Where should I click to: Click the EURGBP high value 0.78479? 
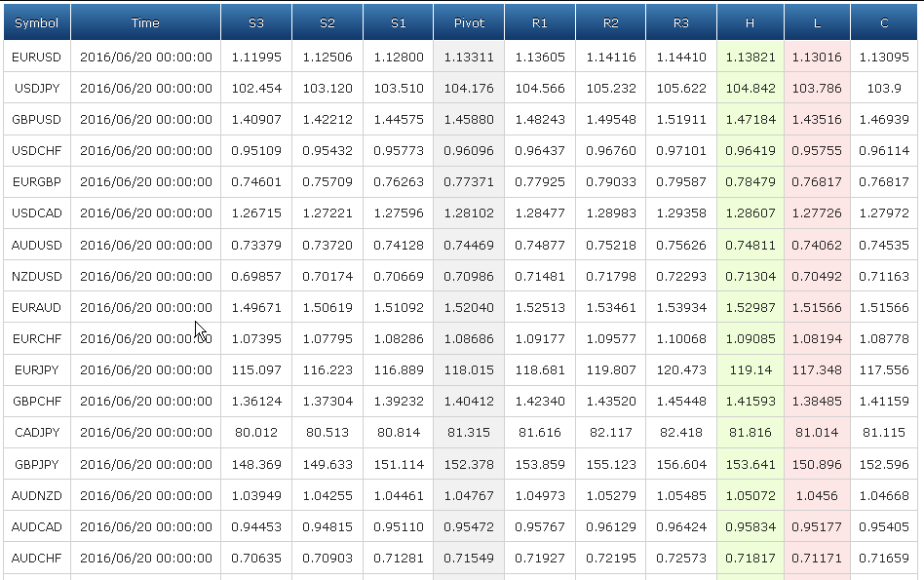click(x=751, y=182)
